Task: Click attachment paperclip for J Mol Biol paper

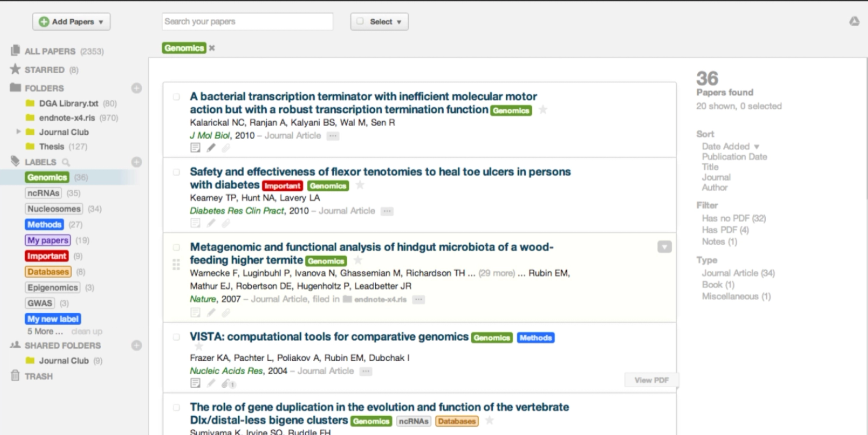Action: click(x=226, y=147)
